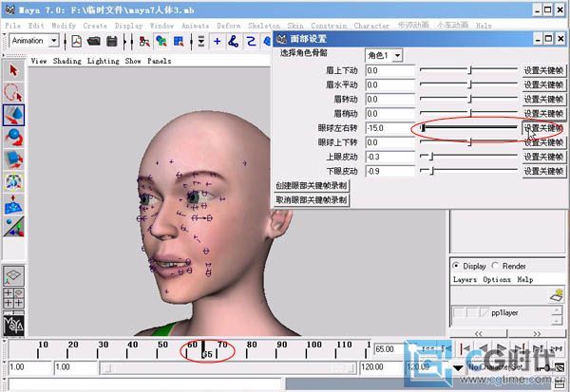
Task: Open the File menu
Action: click(12, 26)
